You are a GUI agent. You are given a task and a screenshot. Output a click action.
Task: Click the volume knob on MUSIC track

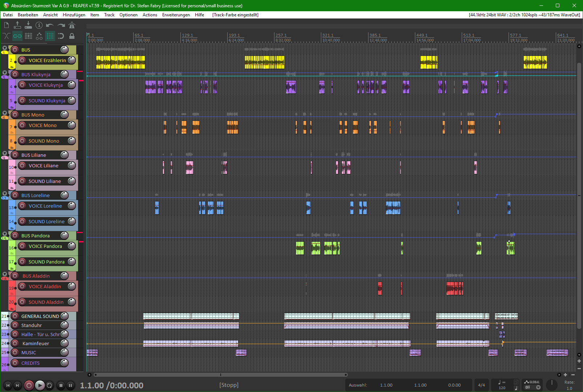[x=64, y=352]
